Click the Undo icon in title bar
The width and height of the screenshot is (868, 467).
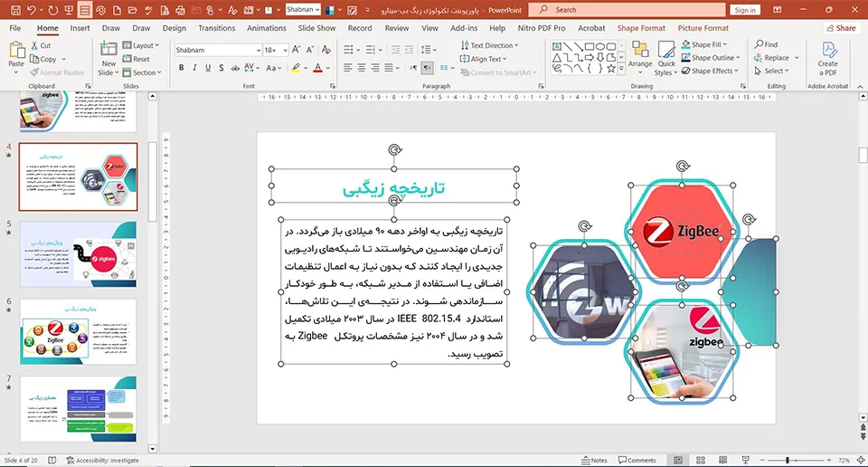coord(32,10)
